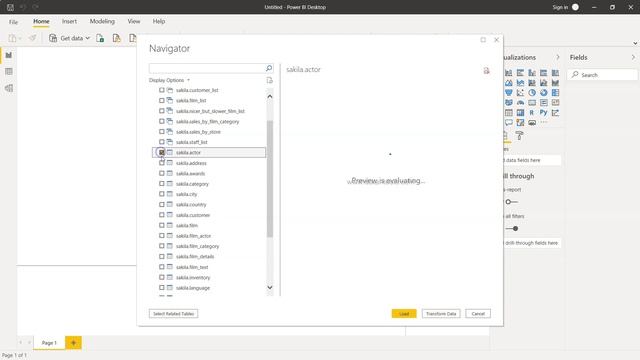640x360 pixels.
Task: Click the Cancel button in Navigator
Action: click(478, 313)
